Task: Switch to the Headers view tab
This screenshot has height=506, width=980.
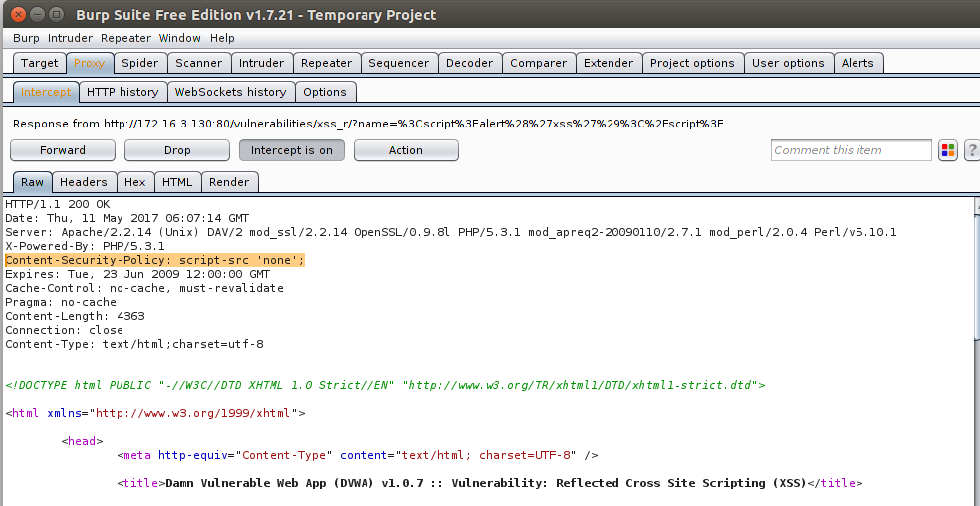Action: click(83, 182)
